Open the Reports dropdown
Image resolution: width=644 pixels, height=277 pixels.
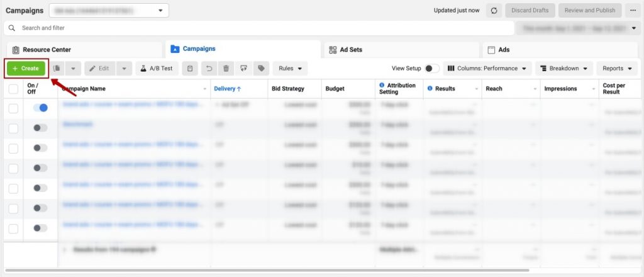[x=617, y=68]
